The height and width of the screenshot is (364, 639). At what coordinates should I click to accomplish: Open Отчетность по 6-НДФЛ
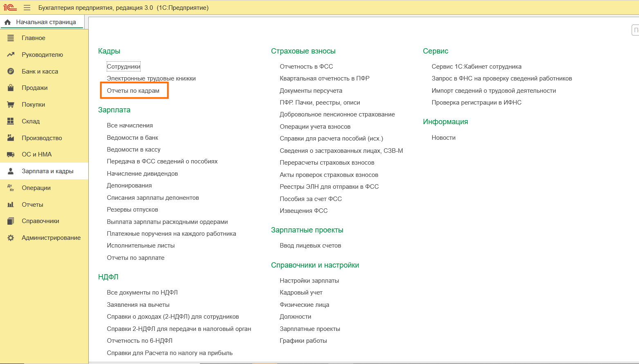(139, 341)
